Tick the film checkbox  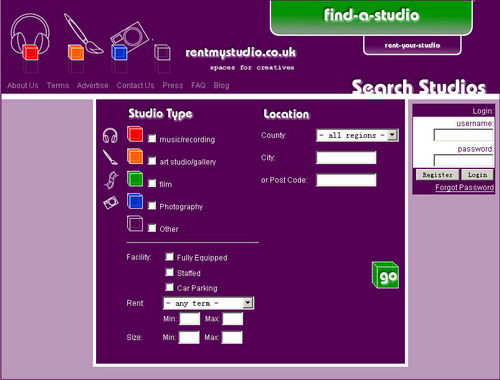pyautogui.click(x=152, y=183)
